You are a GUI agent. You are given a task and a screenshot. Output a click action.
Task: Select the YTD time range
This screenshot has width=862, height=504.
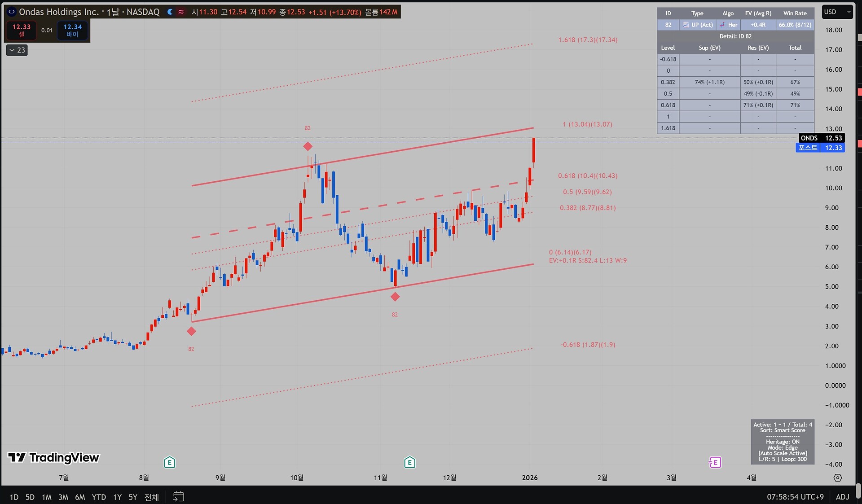[x=99, y=497]
